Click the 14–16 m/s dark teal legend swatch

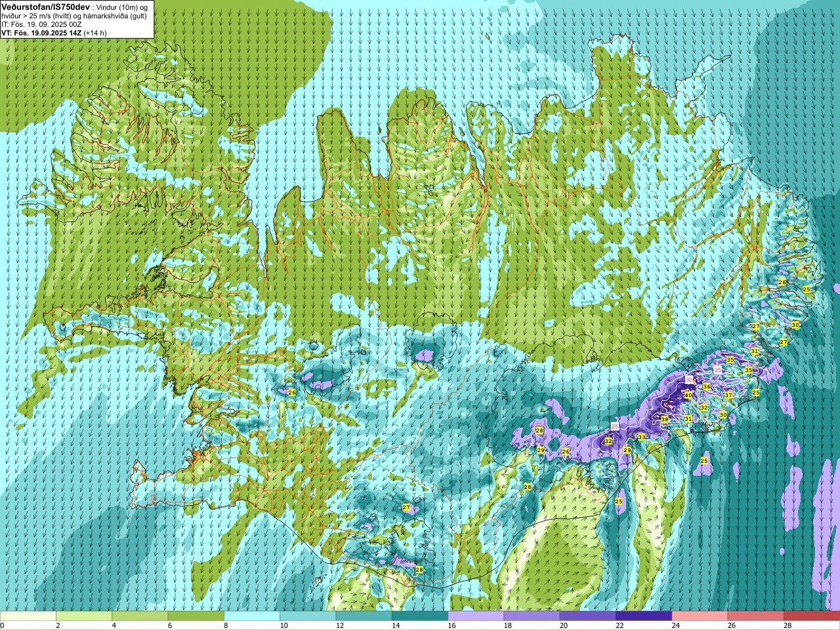420,616
